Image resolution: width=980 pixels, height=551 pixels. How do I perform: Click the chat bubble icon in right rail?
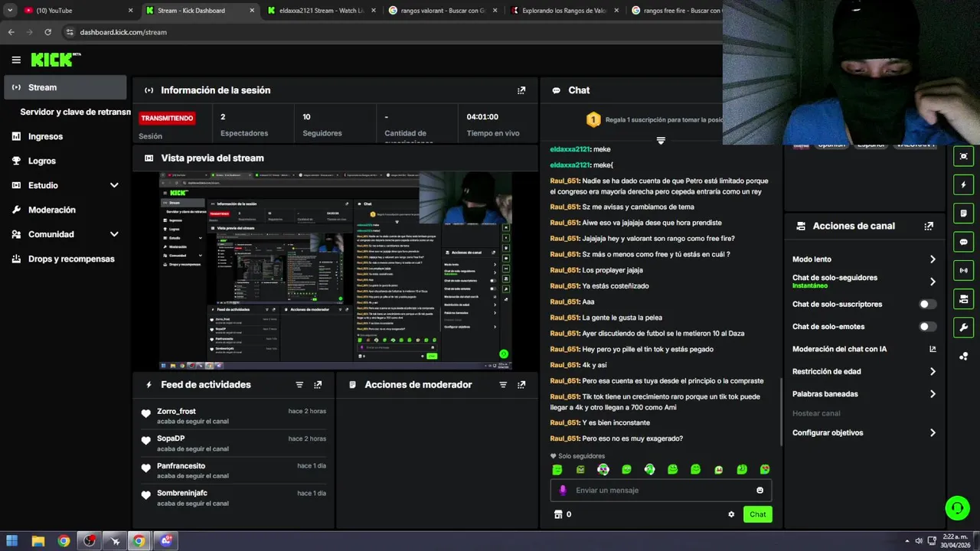(x=963, y=242)
